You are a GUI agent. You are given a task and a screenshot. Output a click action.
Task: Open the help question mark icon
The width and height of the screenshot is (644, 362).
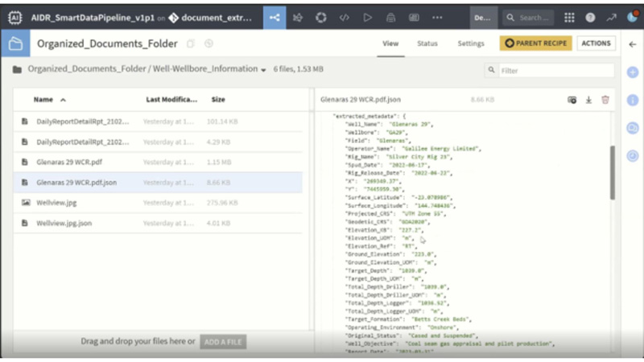pos(590,18)
